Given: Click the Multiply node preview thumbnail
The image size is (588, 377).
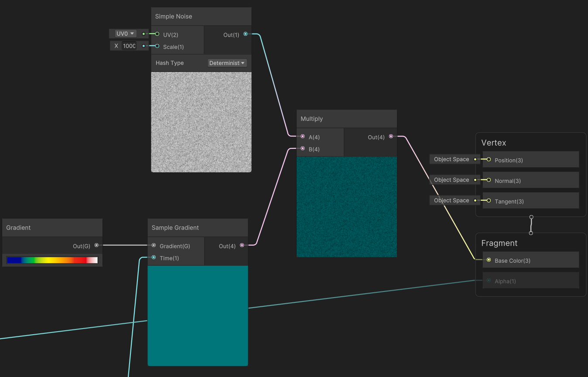Looking at the screenshot, I should point(347,207).
